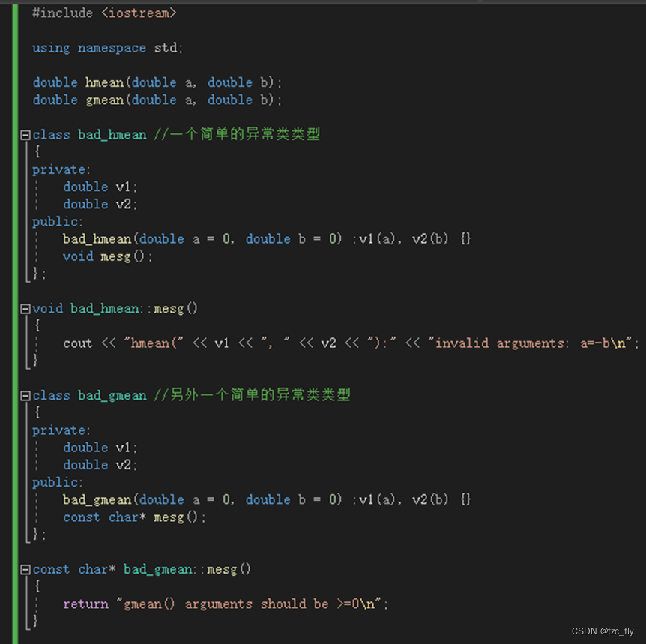Viewport: 646px width, 644px height.
Task: Click the 'void mesg();' declaration
Action: (x=107, y=256)
